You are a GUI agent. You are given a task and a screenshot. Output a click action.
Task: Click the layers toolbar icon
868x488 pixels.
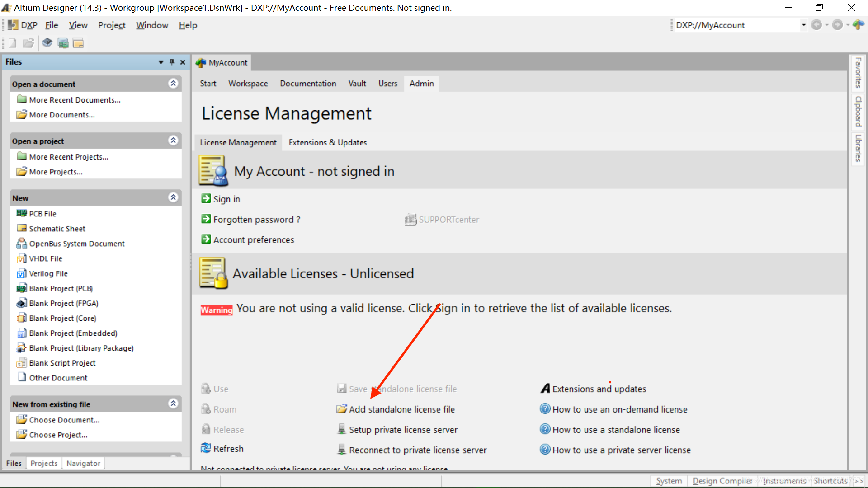click(47, 43)
